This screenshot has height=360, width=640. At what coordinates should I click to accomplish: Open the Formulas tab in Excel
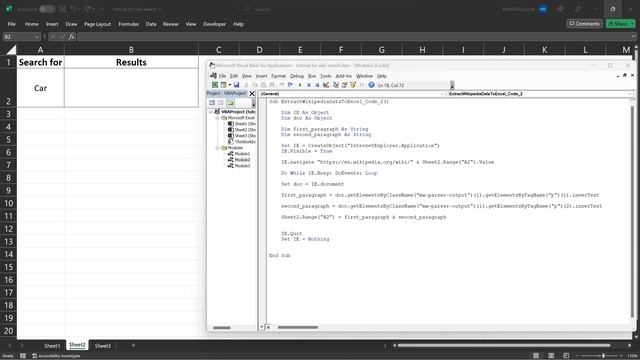tap(129, 24)
